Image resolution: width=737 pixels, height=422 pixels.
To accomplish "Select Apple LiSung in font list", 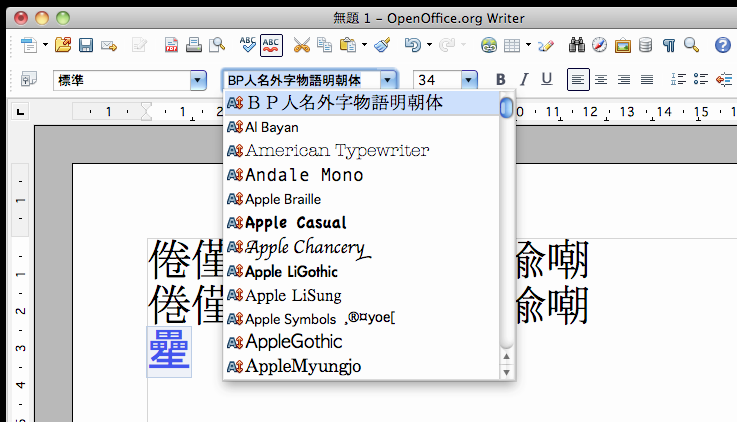I will click(361, 295).
